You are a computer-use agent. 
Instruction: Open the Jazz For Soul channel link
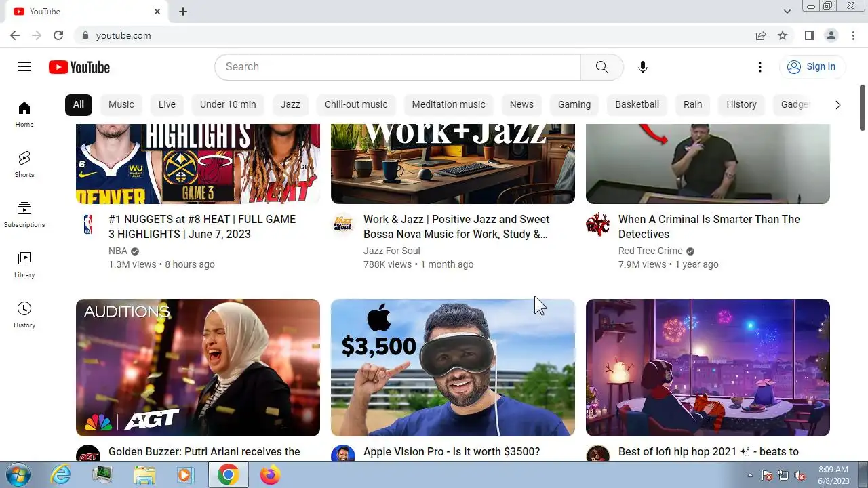pos(392,251)
